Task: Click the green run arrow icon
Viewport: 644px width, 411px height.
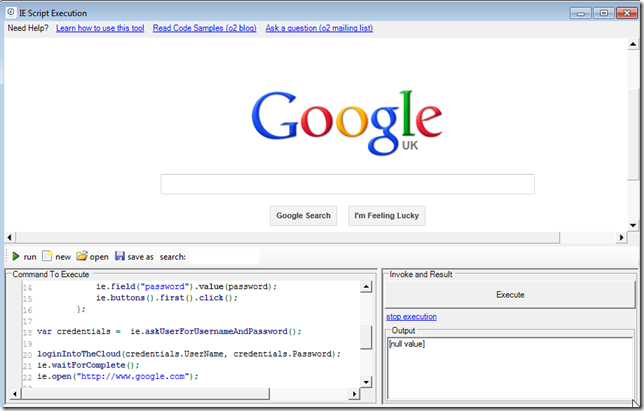Action: 16,256
